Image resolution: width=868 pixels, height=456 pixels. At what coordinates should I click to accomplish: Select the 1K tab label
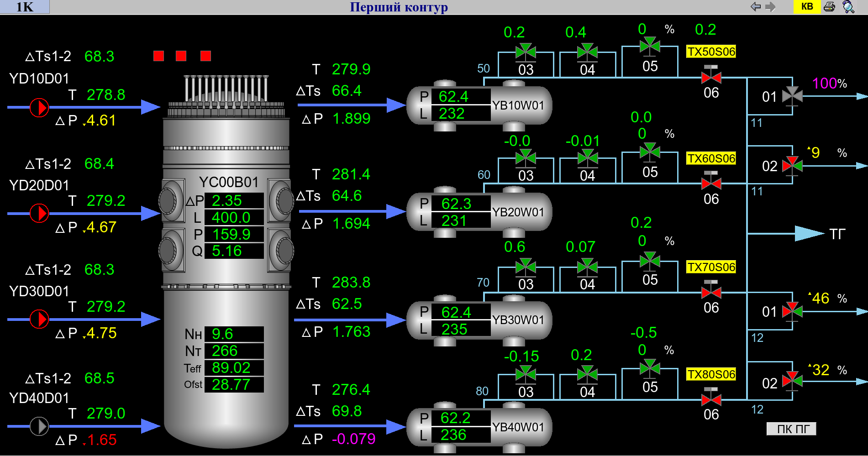(25, 7)
